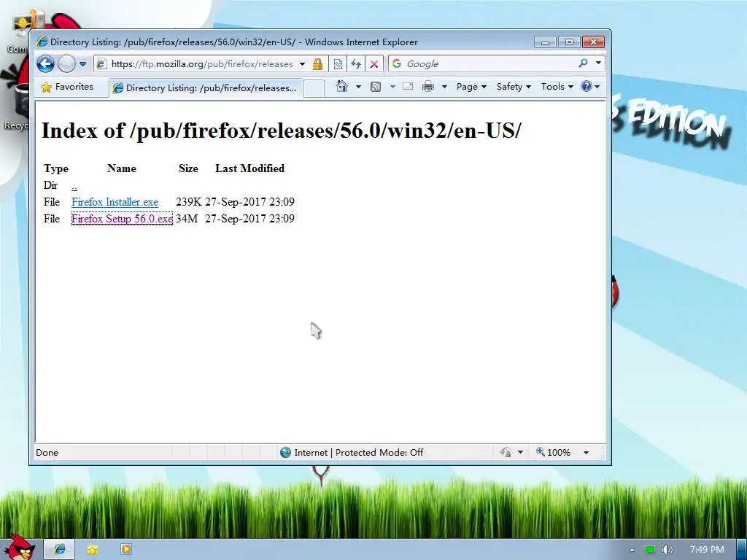Click the '239K' size cell

click(x=189, y=202)
